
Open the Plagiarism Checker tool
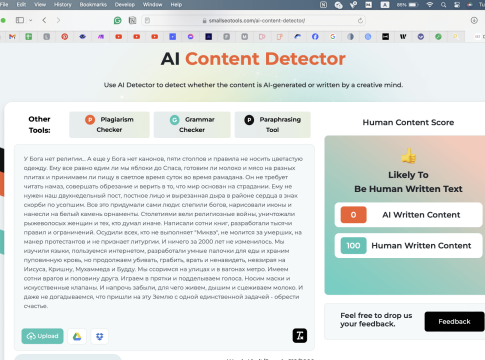[x=109, y=125]
